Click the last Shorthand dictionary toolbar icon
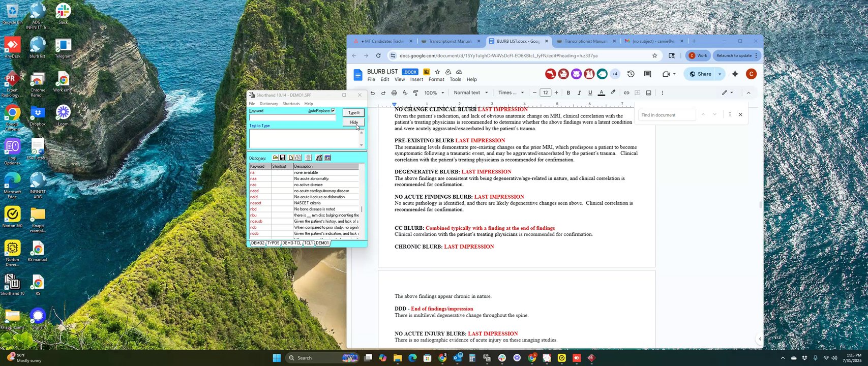Image resolution: width=868 pixels, height=366 pixels. 327,158
